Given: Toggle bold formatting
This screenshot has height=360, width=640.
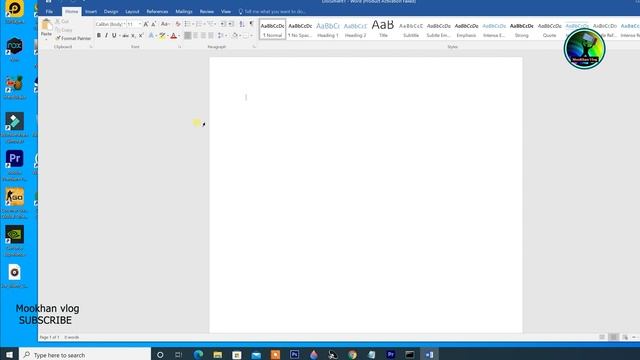Looking at the screenshot, I should [x=99, y=36].
